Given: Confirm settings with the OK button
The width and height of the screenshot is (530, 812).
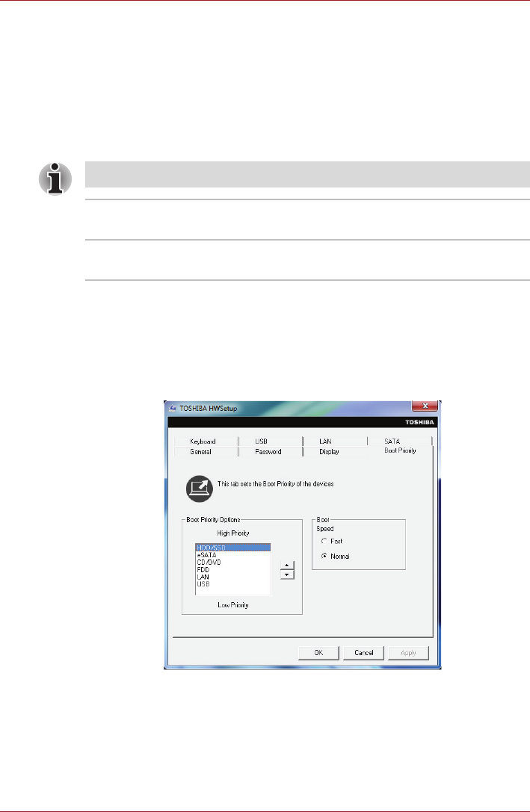Looking at the screenshot, I should (x=318, y=652).
